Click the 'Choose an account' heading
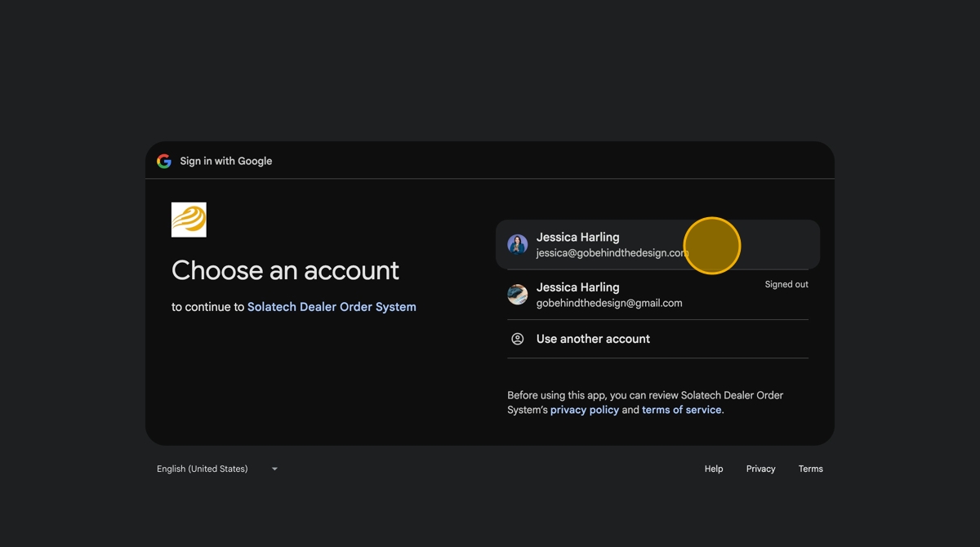980x547 pixels. click(285, 270)
